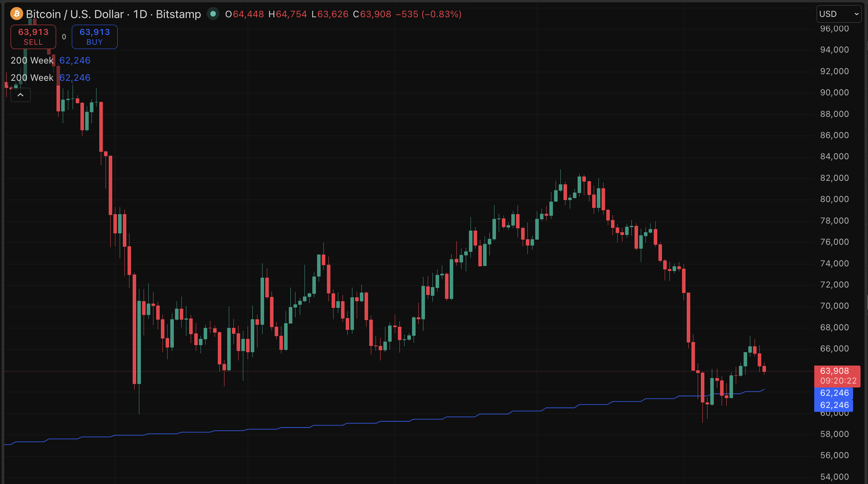Image resolution: width=868 pixels, height=484 pixels.
Task: Click the low value L63,626
Action: 330,14
